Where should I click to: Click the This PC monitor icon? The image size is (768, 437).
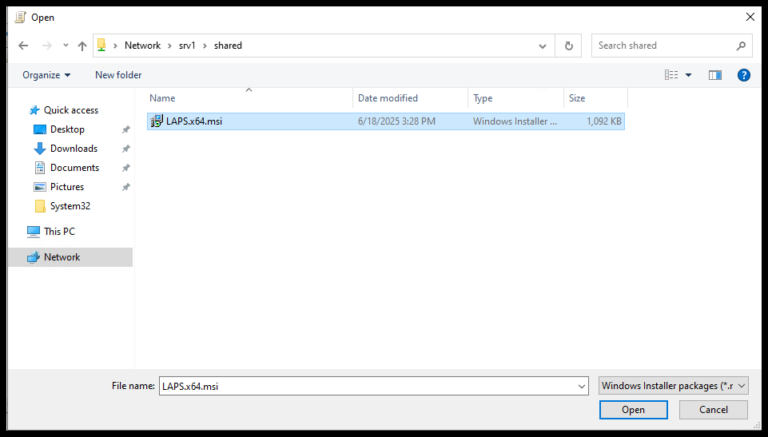[x=33, y=231]
